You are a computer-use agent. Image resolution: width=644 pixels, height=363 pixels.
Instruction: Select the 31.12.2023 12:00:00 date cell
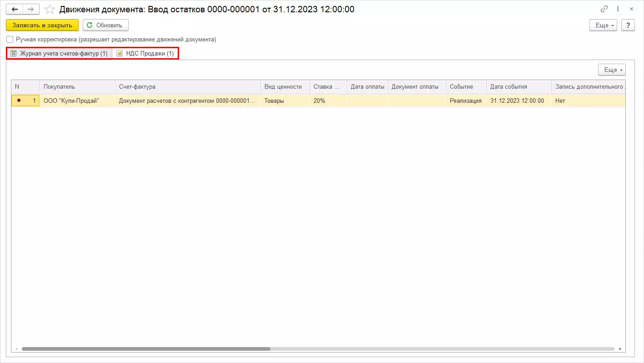[519, 101]
